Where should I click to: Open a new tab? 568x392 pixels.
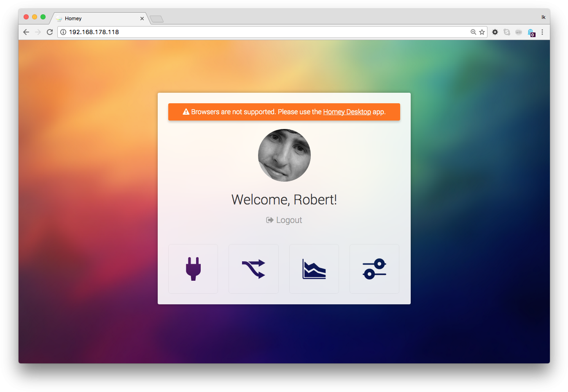pos(156,19)
